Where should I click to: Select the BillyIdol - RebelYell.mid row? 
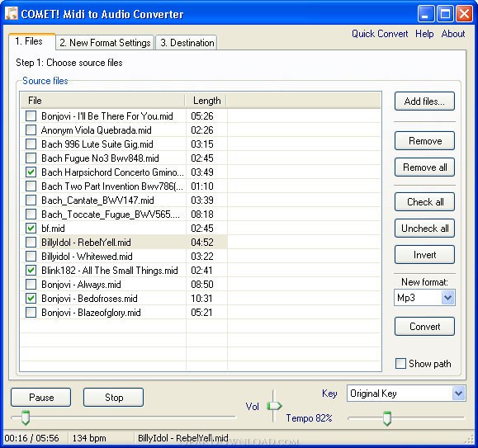(x=124, y=242)
